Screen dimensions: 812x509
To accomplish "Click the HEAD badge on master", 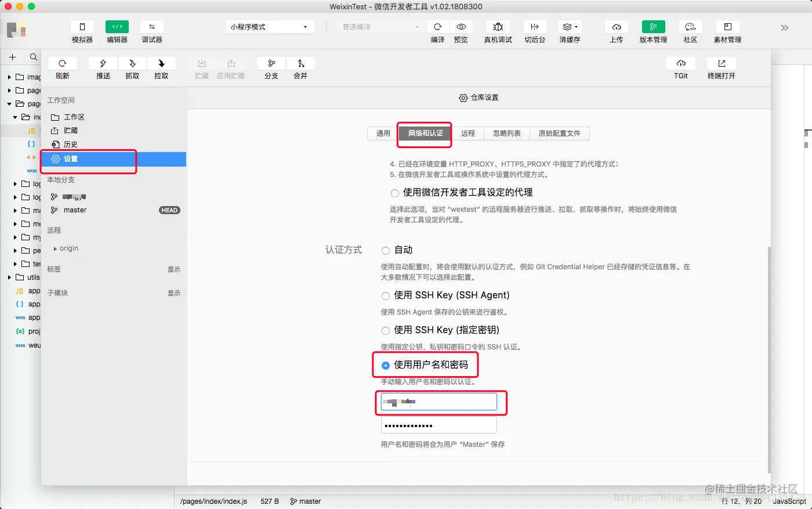I will pos(169,210).
